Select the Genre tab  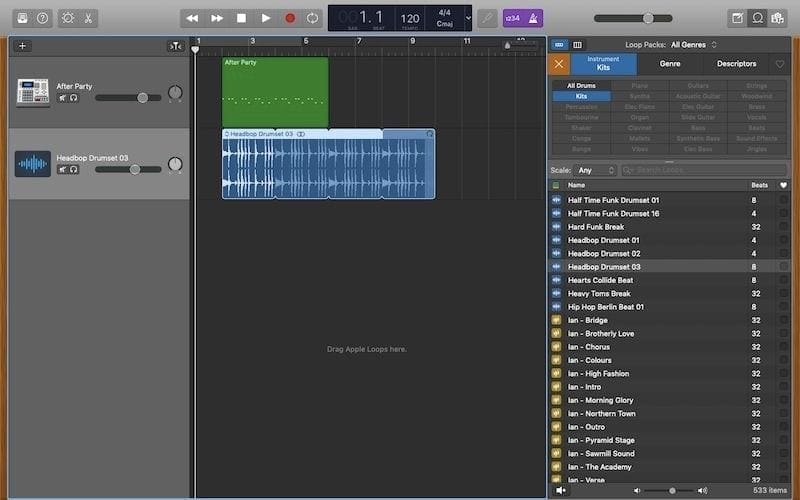pos(670,64)
